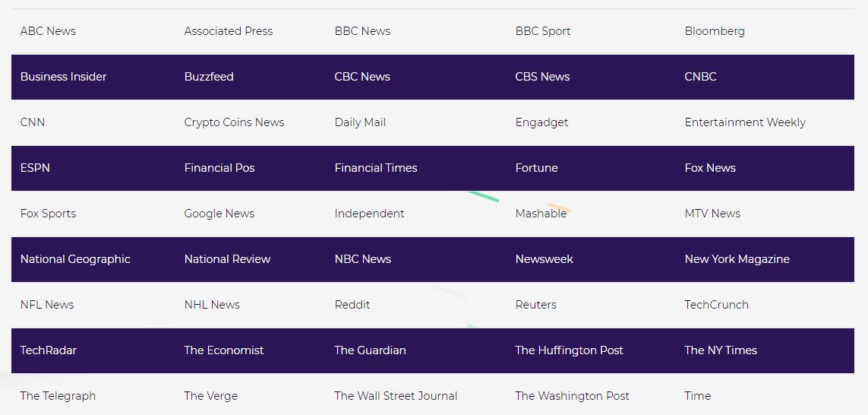Image resolution: width=868 pixels, height=415 pixels.
Task: Click TechCrunch
Action: pos(716,304)
